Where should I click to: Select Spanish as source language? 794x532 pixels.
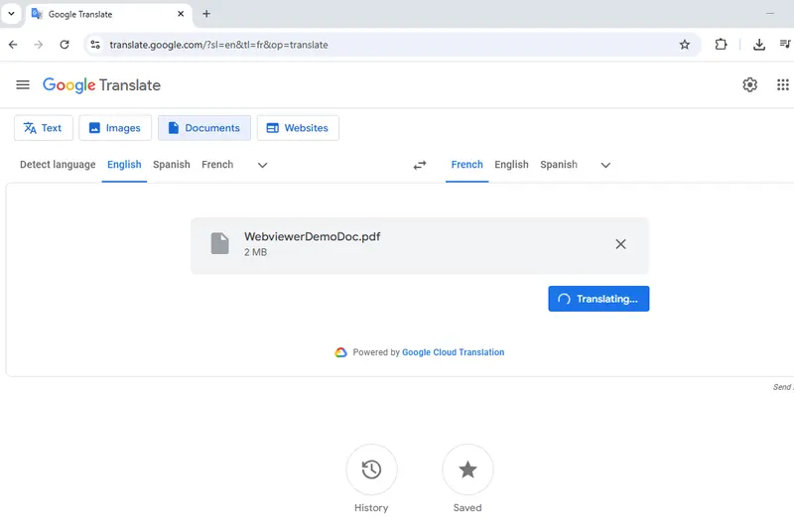(x=172, y=165)
